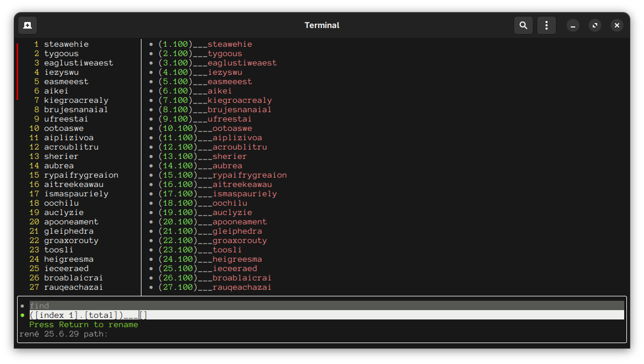Viewport: 644px width, 364px height.
Task: Close the Terminal window
Action: 617,25
